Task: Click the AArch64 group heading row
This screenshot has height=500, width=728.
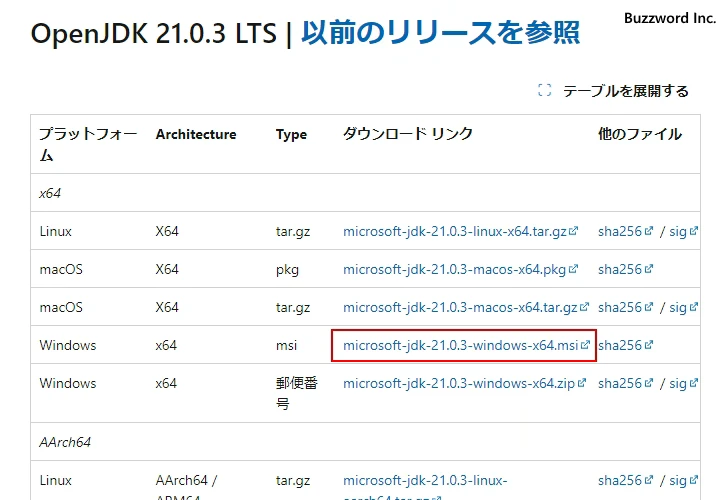Action: (x=365, y=442)
